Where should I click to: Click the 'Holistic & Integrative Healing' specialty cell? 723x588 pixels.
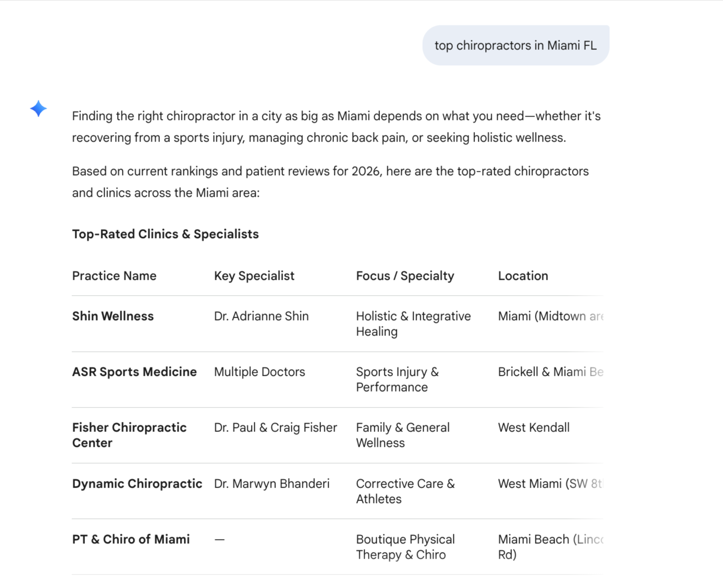tap(413, 324)
